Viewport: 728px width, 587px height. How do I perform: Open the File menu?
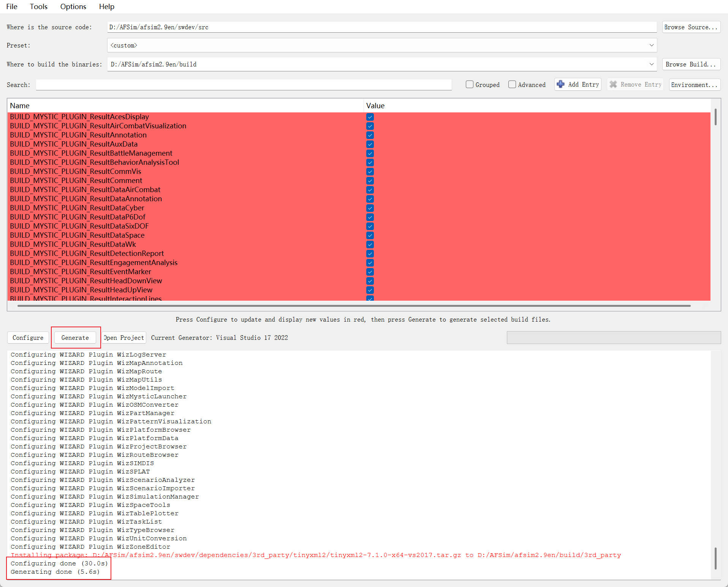coord(12,6)
